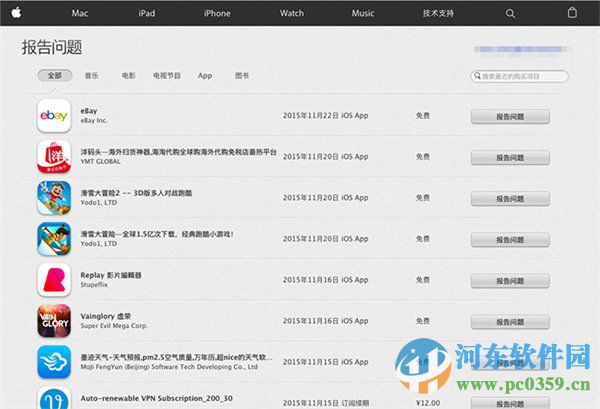Click the eBay app icon
The width and height of the screenshot is (600, 409).
54,116
